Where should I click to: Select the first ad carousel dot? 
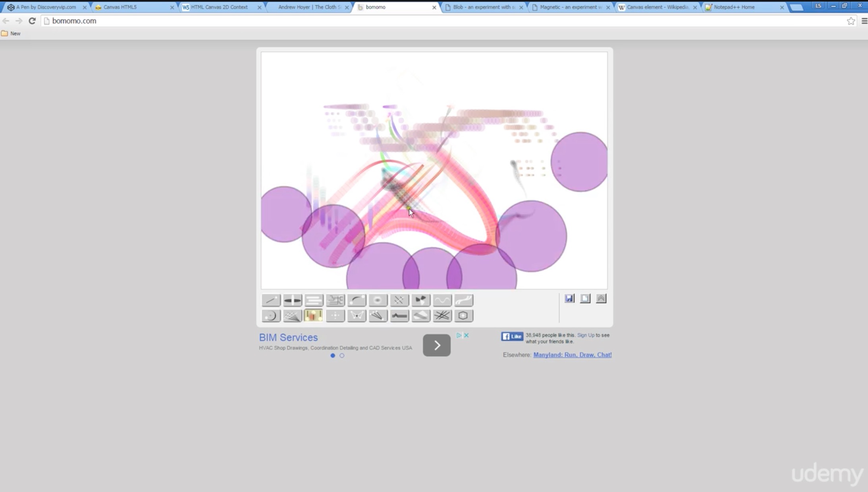pyautogui.click(x=332, y=356)
